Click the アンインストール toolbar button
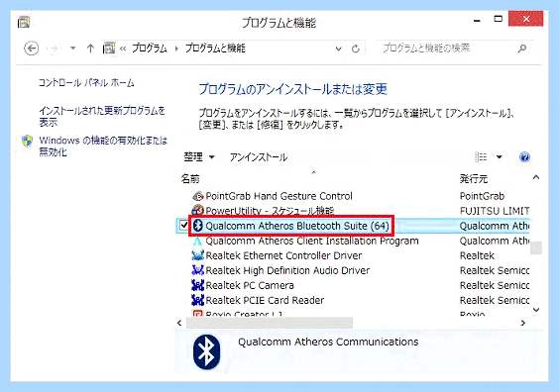The height and width of the screenshot is (392, 559). tap(259, 157)
